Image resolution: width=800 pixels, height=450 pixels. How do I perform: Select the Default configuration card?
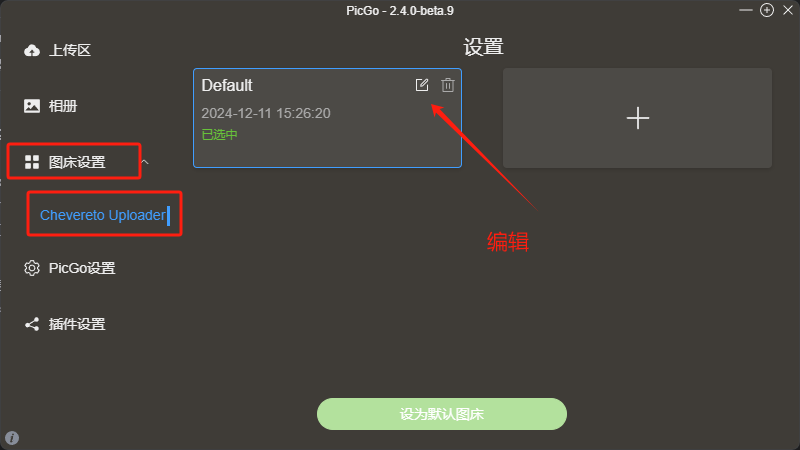tap(328, 118)
